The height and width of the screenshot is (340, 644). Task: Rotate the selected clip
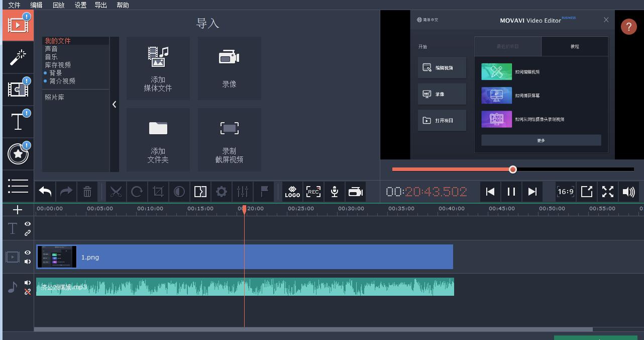(x=137, y=192)
